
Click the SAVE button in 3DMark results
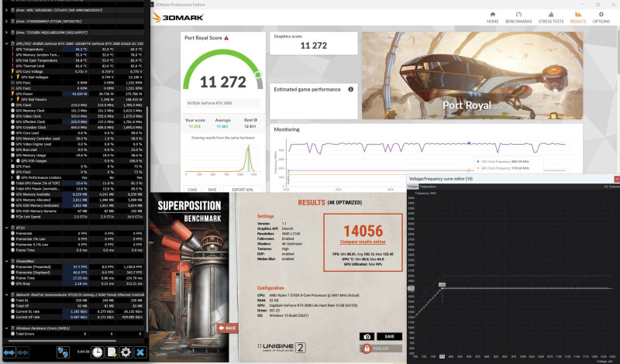click(x=212, y=189)
